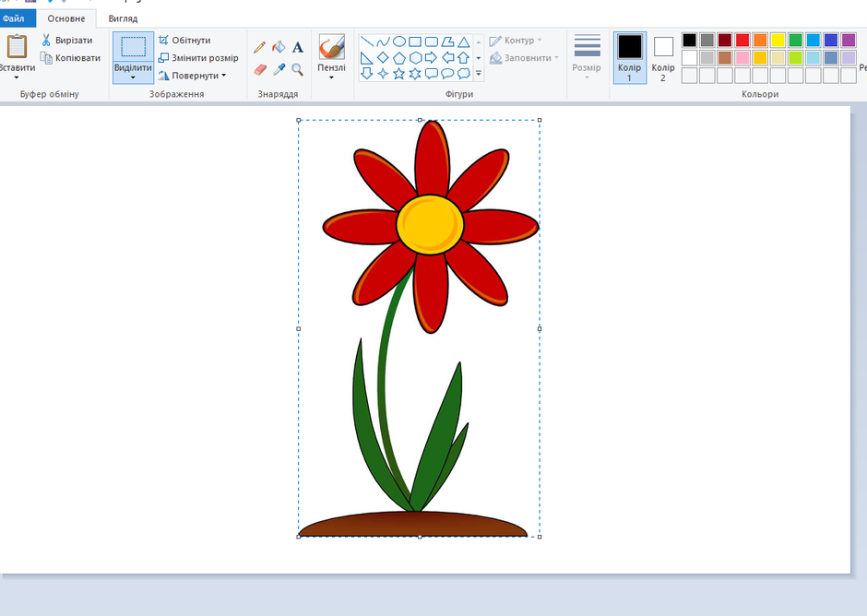Set Color 2 (Колір 2) as active
The height and width of the screenshot is (616, 867).
tap(663, 57)
